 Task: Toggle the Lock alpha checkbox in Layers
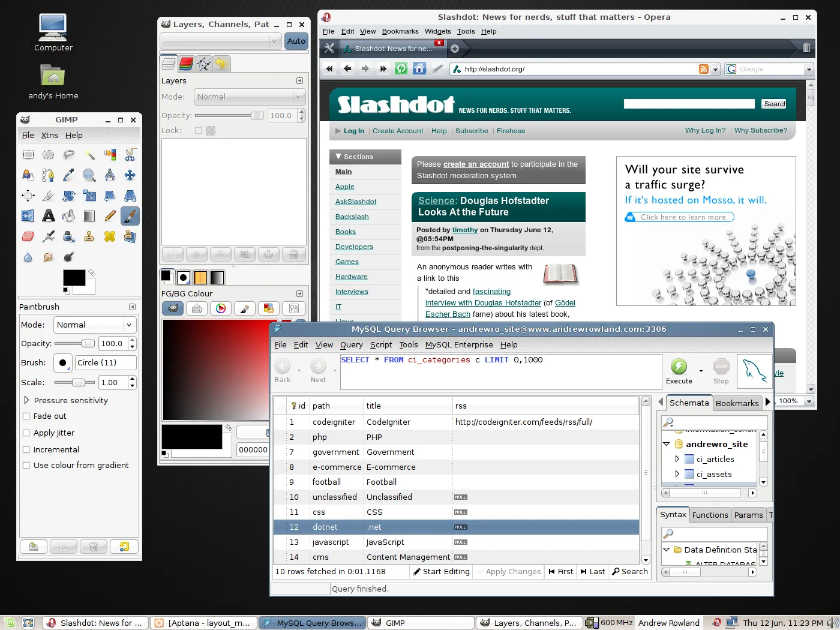[198, 130]
